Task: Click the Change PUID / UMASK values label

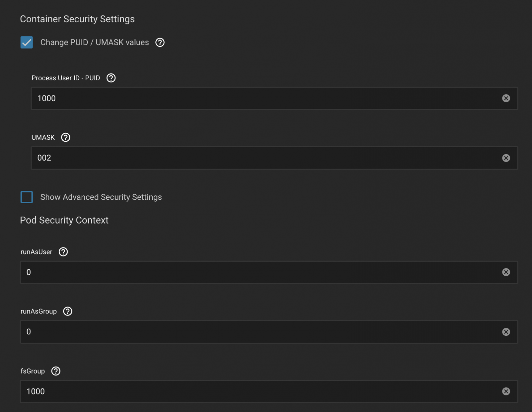Action: tap(95, 42)
